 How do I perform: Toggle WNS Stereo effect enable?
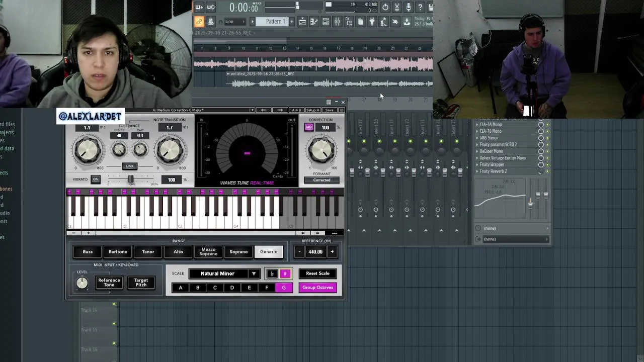[x=547, y=138]
